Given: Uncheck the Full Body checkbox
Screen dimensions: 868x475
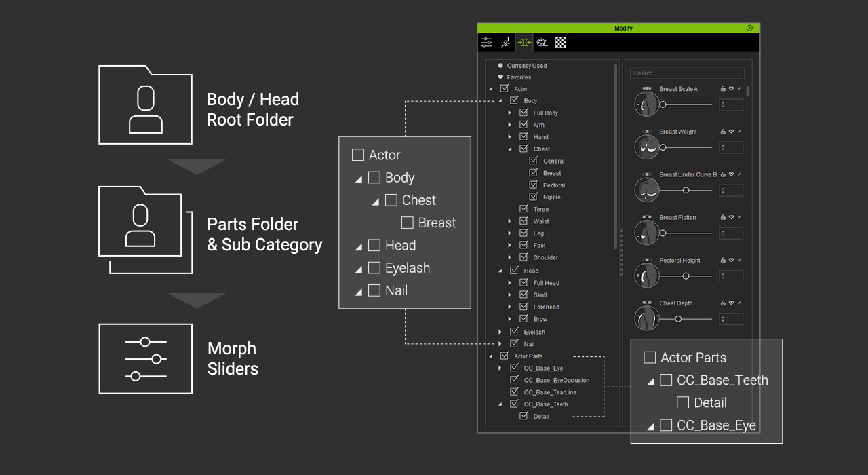Looking at the screenshot, I should (524, 113).
